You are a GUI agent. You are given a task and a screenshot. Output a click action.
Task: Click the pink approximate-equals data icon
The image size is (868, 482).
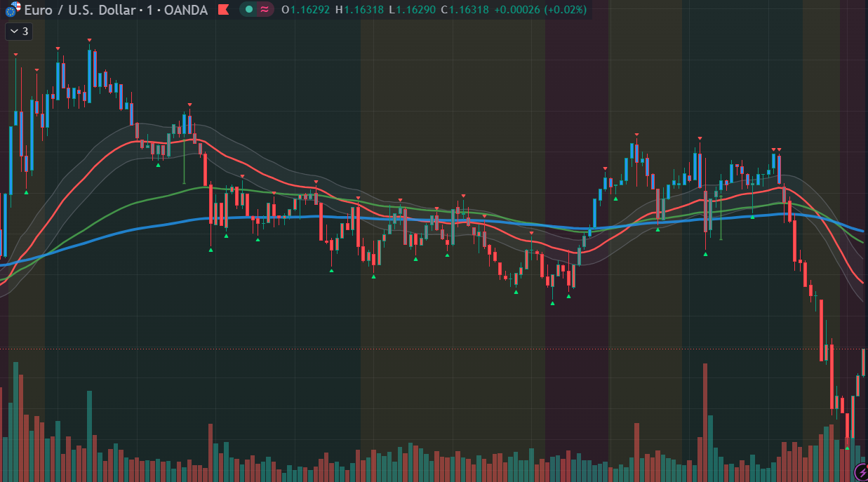(x=265, y=10)
